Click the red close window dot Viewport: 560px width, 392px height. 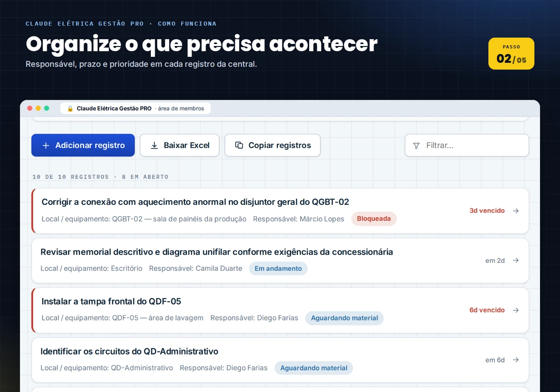coord(30,108)
